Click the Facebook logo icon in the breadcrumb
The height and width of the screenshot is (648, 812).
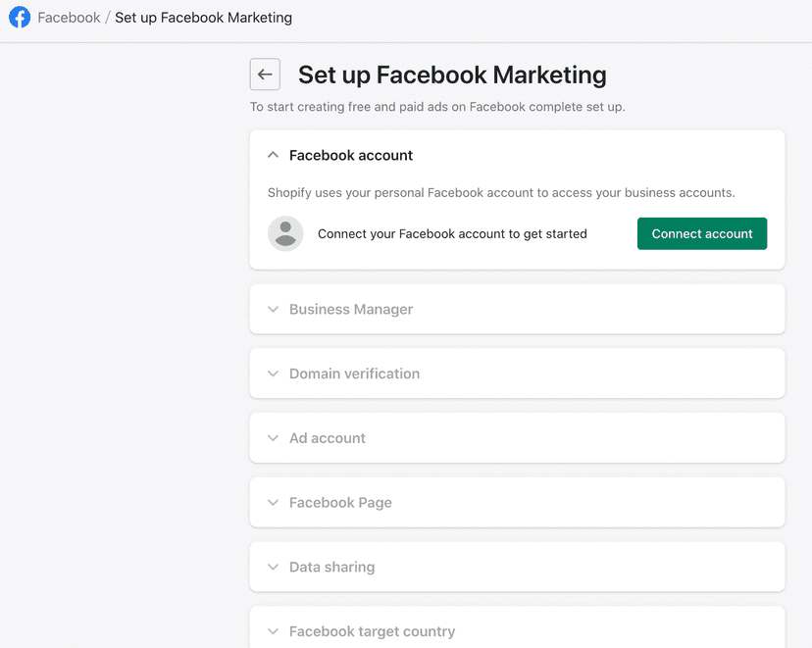pos(20,17)
